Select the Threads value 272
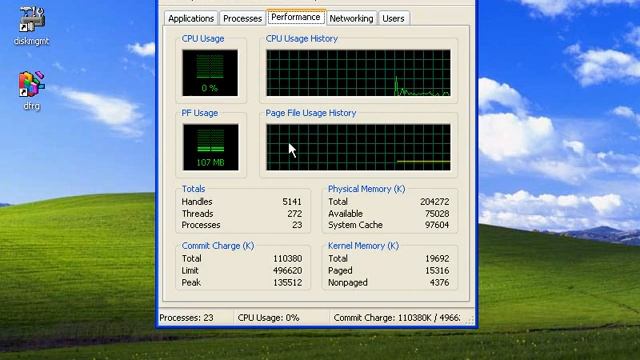 294,213
